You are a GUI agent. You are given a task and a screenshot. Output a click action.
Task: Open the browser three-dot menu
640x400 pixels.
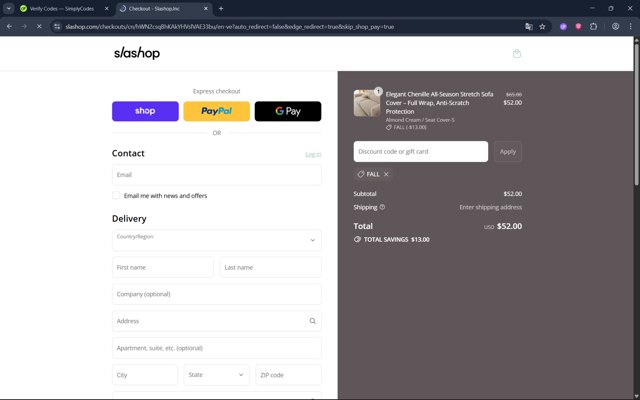point(630,27)
